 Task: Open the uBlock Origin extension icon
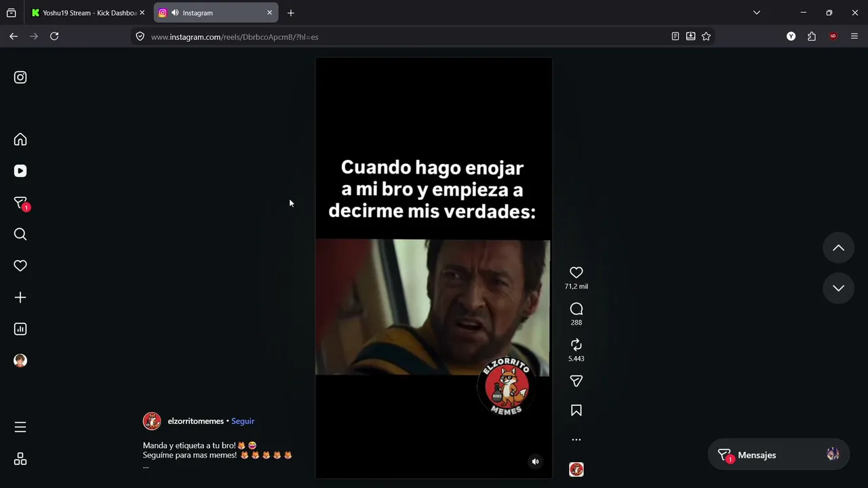(833, 37)
